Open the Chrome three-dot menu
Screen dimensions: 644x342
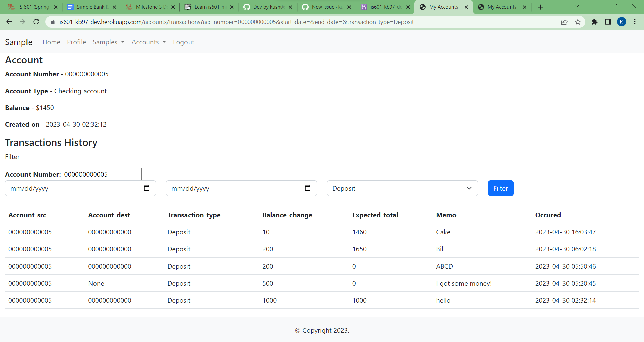[x=635, y=22]
